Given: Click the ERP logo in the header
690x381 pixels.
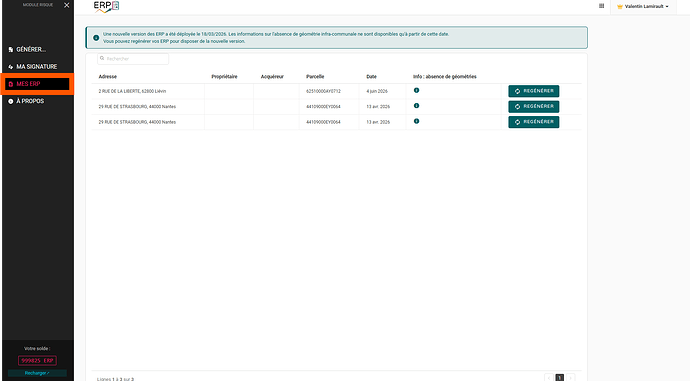Looking at the screenshot, I should [x=106, y=7].
